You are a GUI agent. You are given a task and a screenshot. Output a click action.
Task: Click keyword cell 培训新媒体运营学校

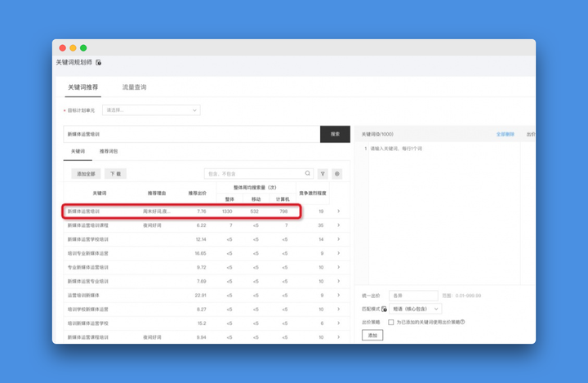pos(87,323)
